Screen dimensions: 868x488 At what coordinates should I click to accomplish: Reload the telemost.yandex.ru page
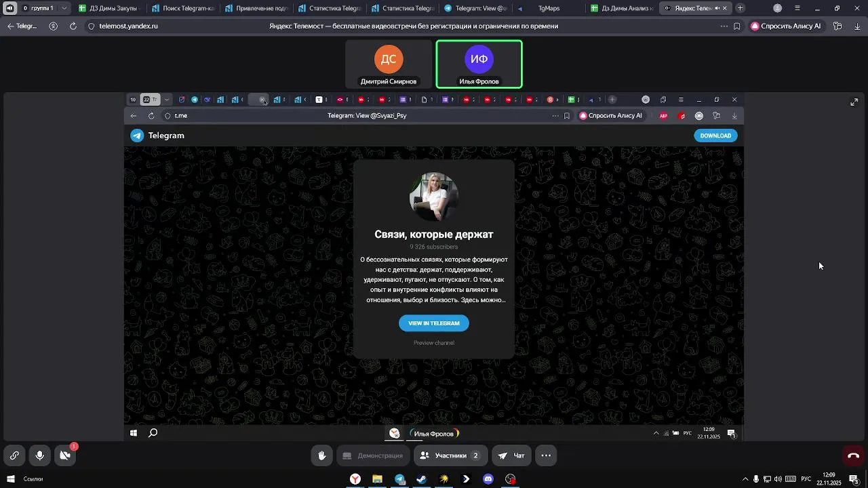tap(73, 26)
